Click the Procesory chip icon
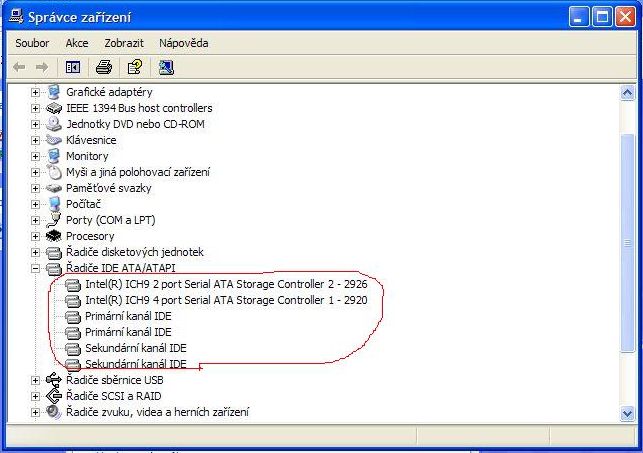The image size is (643, 453). 54,236
